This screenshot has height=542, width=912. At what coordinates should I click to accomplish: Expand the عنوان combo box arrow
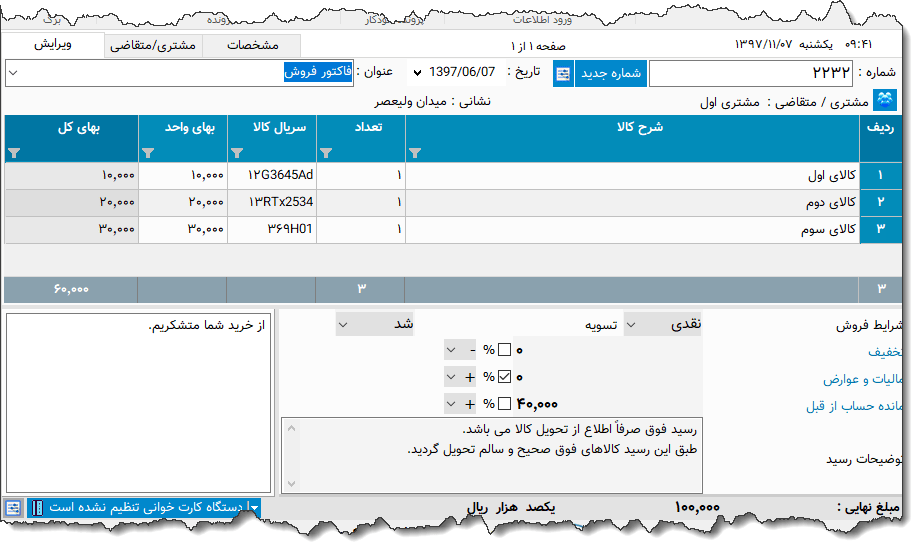[13, 73]
